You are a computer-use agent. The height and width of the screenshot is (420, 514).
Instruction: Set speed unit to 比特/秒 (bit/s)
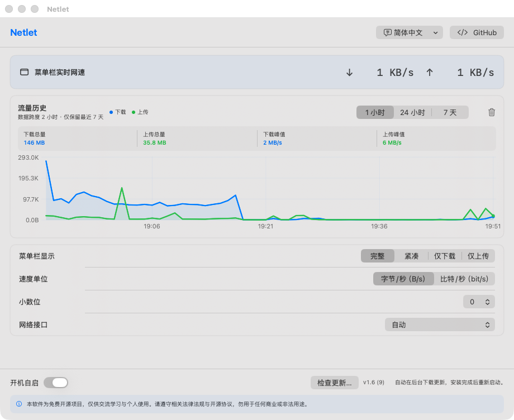point(464,279)
